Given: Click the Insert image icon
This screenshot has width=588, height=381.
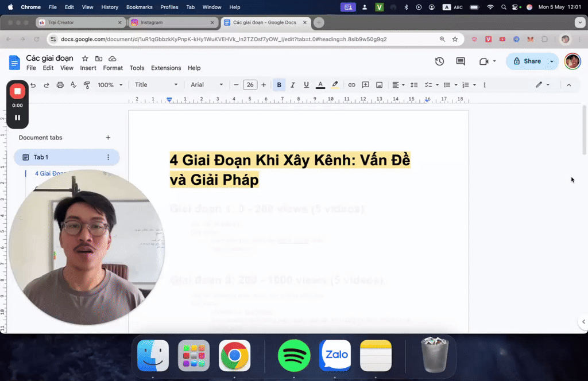Looking at the screenshot, I should (x=379, y=85).
